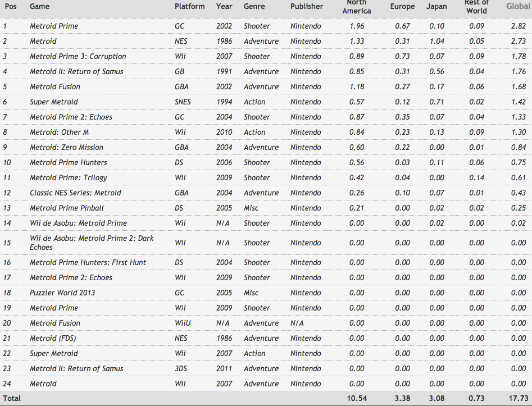Click the Platform column header

(x=190, y=6)
